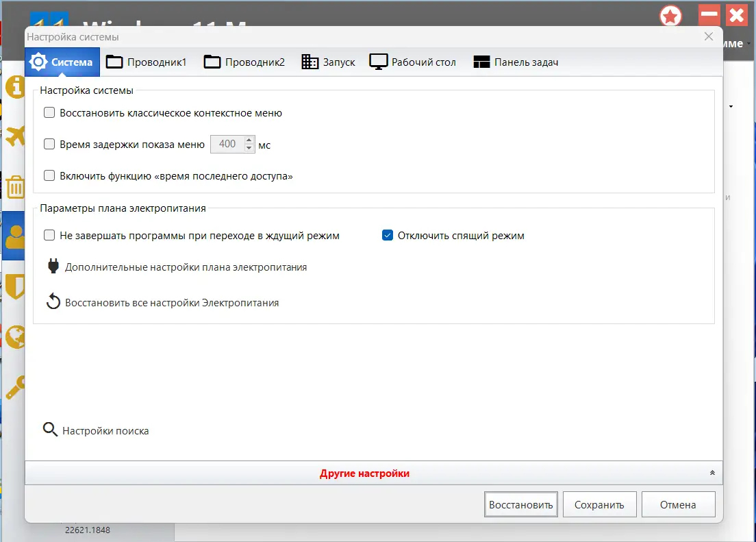Click the folder icon of Проводник2 tab
756x542 pixels.
(x=212, y=62)
